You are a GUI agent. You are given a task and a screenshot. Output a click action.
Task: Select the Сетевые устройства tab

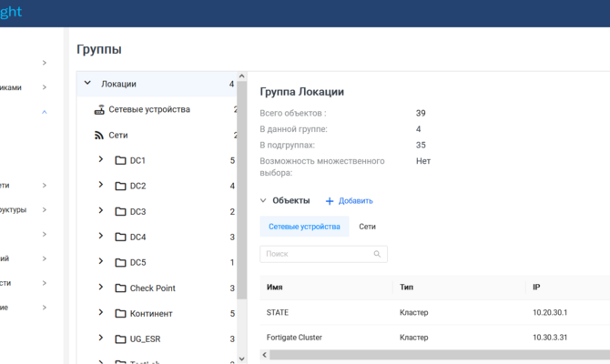[304, 227]
